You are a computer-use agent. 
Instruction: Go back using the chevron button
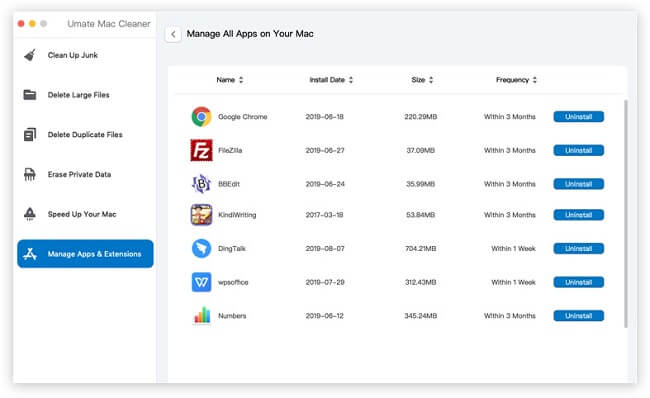[x=173, y=34]
